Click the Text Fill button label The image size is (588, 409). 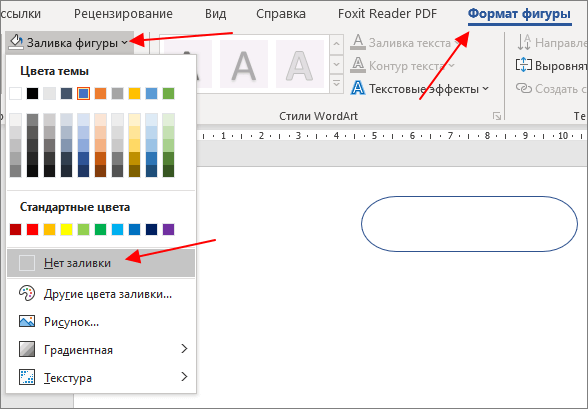point(410,43)
